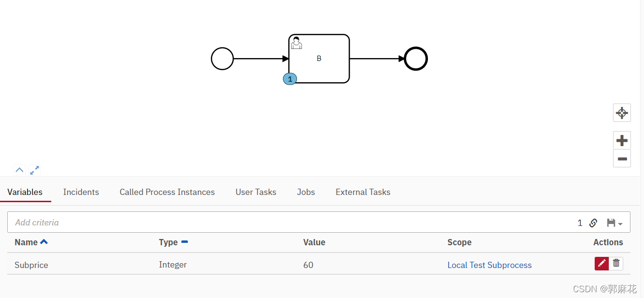
Task: Open the Called Process Instances tab
Action: click(x=167, y=192)
